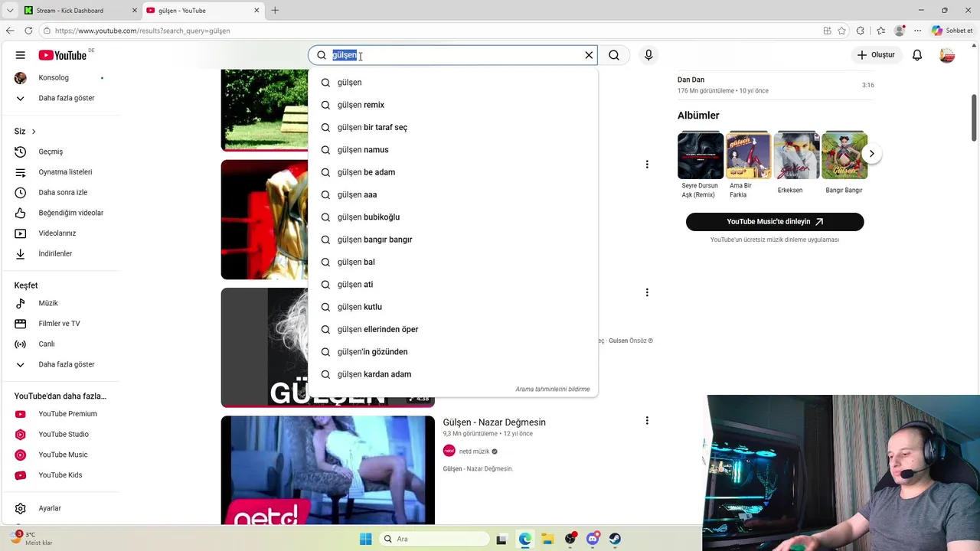Select suggestion "gülşen remix"
980x551 pixels.
pyautogui.click(x=452, y=105)
